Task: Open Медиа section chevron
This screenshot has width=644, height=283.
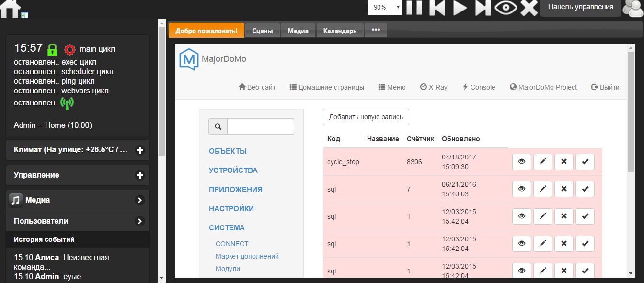Action: pyautogui.click(x=140, y=200)
